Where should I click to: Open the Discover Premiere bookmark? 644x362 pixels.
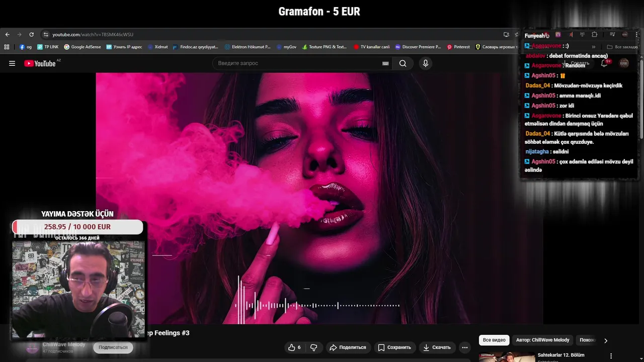418,47
